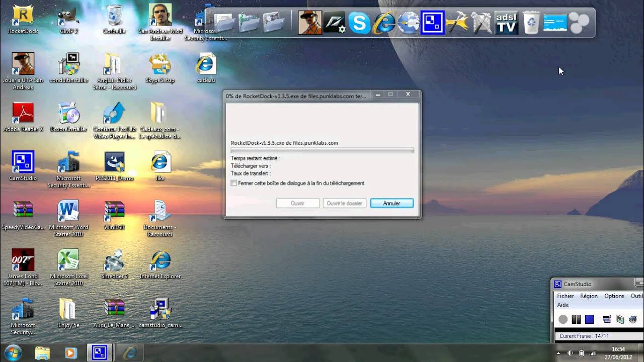Launch Internet Explorer from the RocketDock bar
Viewport: 644px width, 362px height.
(384, 23)
